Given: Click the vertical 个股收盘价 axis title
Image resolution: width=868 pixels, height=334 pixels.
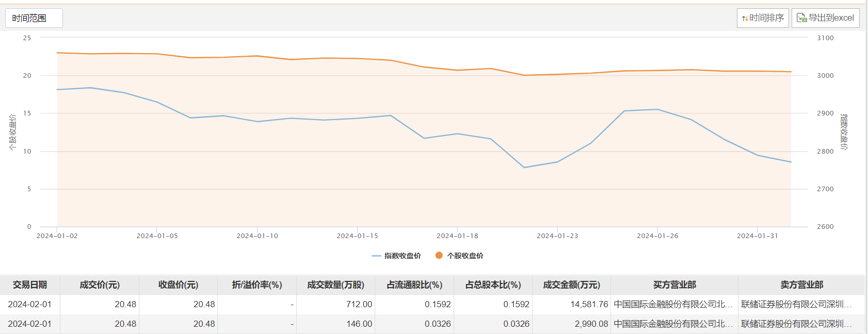Looking at the screenshot, I should [13, 132].
